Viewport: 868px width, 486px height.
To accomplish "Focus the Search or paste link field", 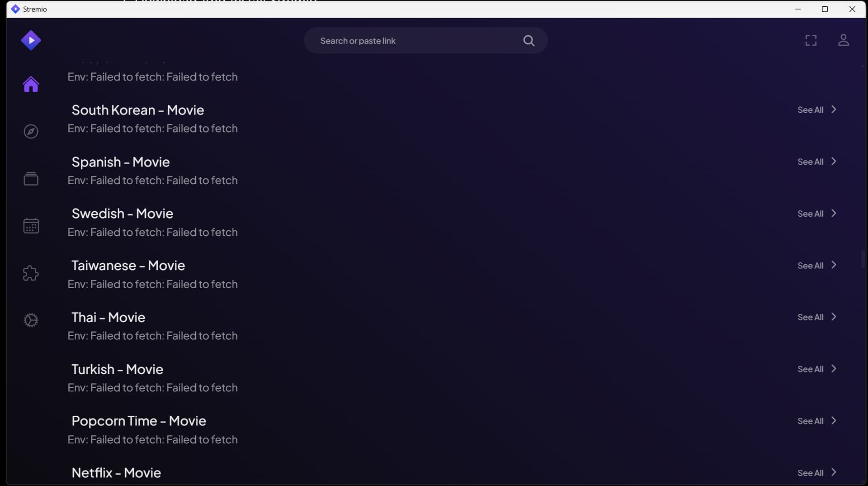I will pyautogui.click(x=416, y=41).
